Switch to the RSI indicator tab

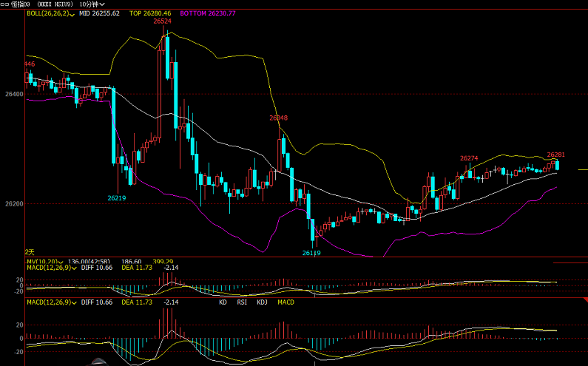click(242, 302)
